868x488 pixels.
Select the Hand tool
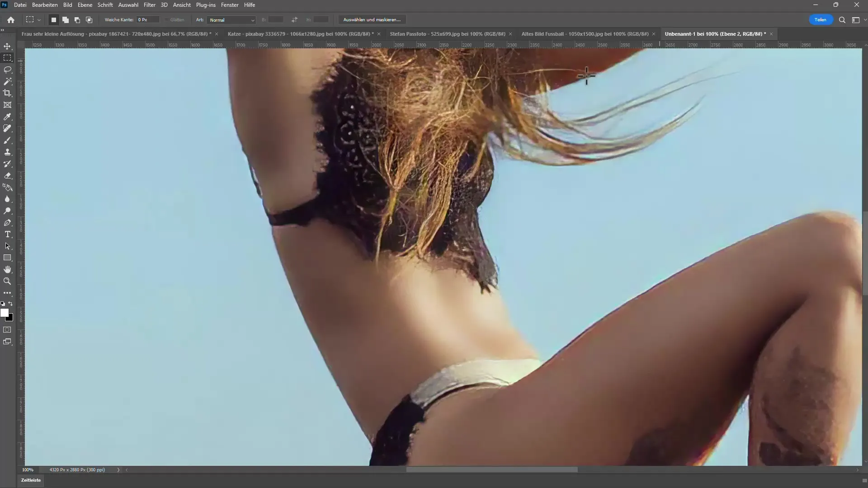(8, 269)
